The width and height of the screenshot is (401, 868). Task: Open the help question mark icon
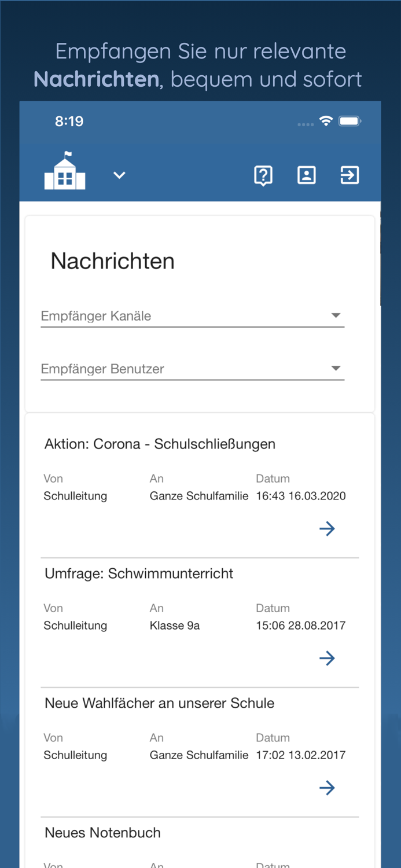click(263, 175)
